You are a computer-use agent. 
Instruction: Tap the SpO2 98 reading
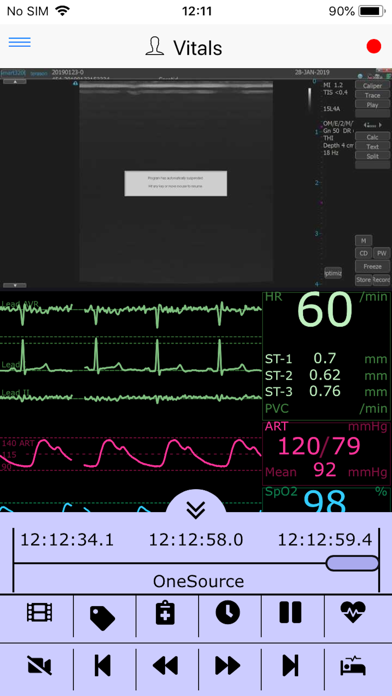coord(325,500)
